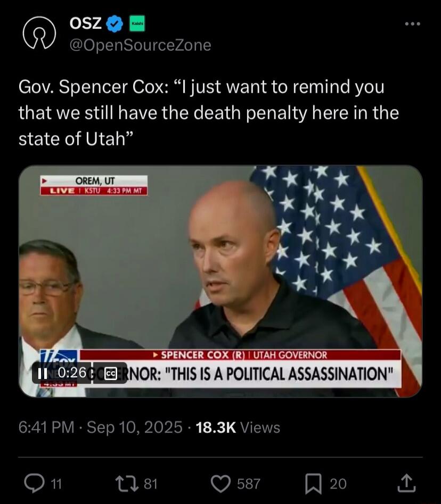
Task: Click the green Kalshi affiliate badge
Action: [x=137, y=23]
